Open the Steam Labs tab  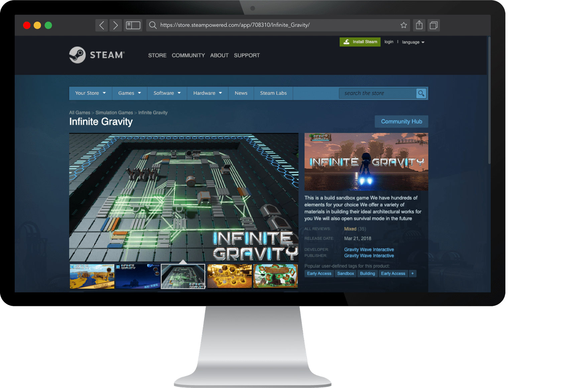coord(273,93)
